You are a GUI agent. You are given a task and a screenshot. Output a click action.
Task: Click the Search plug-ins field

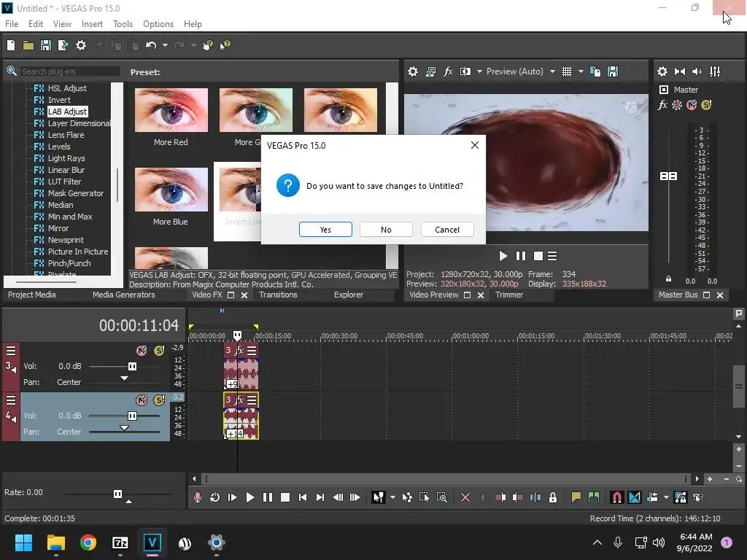69,71
